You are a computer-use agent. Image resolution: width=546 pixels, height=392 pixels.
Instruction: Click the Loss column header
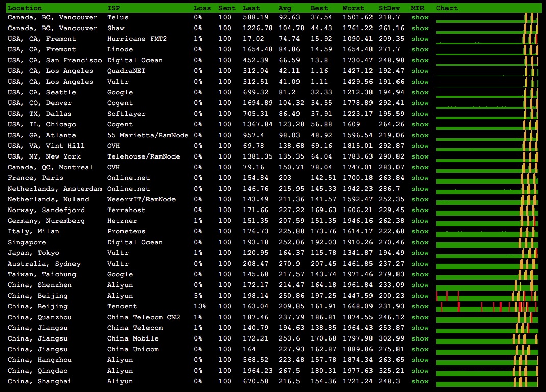tap(202, 8)
